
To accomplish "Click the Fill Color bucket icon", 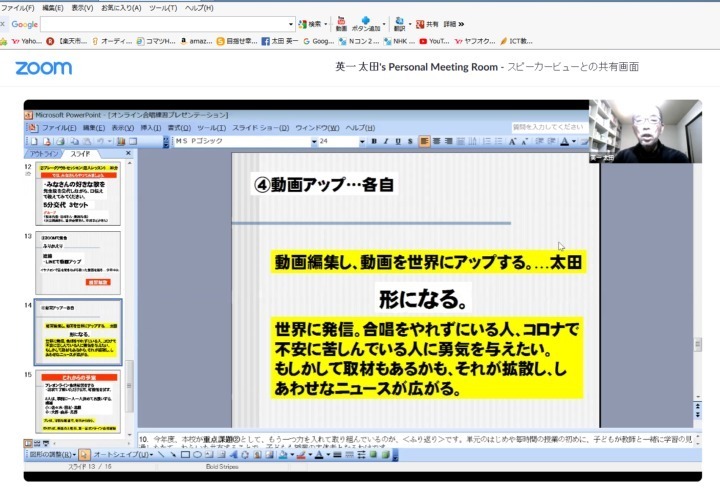I will pyautogui.click(x=283, y=455).
